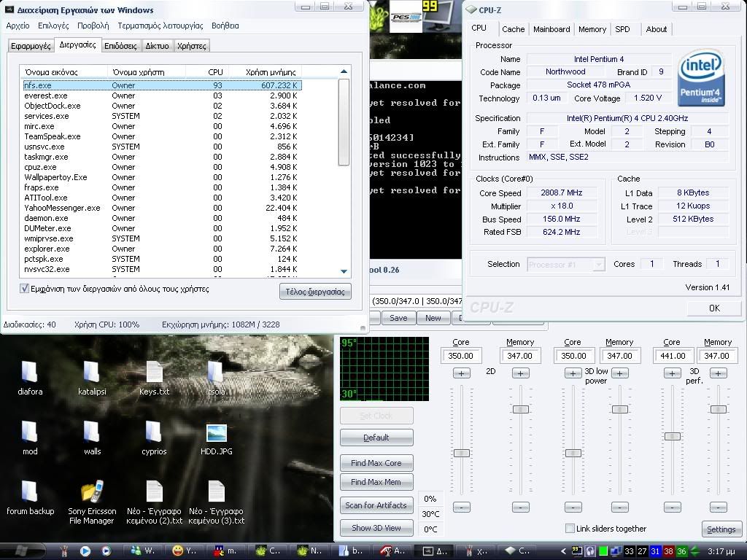This screenshot has width=747, height=560.
Task: Open the Sony Ericsson File Manager shortcut
Action: (x=91, y=493)
